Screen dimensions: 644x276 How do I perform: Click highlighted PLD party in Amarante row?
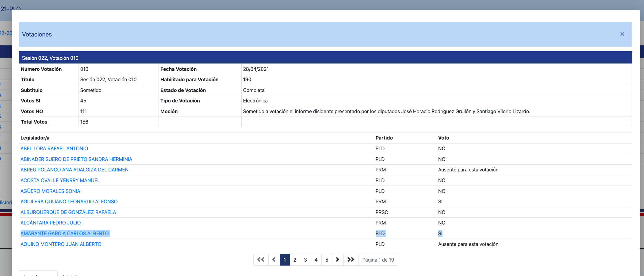pos(380,233)
